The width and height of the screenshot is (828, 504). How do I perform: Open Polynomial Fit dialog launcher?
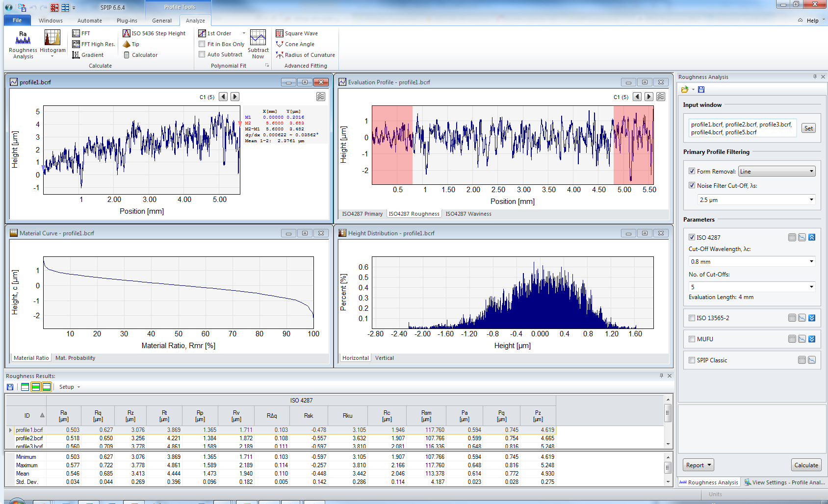coord(267,65)
